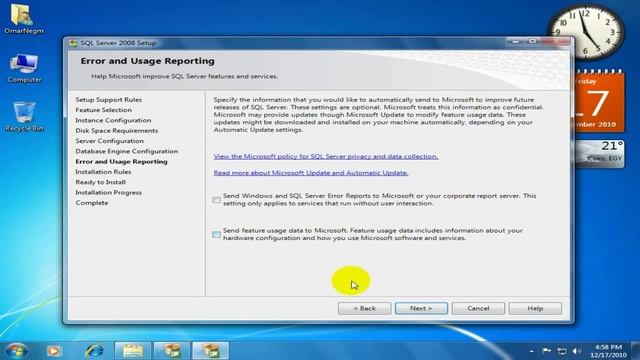This screenshot has height=360, width=640.
Task: Maximize the SQL Server Setup window
Action: (x=532, y=41)
